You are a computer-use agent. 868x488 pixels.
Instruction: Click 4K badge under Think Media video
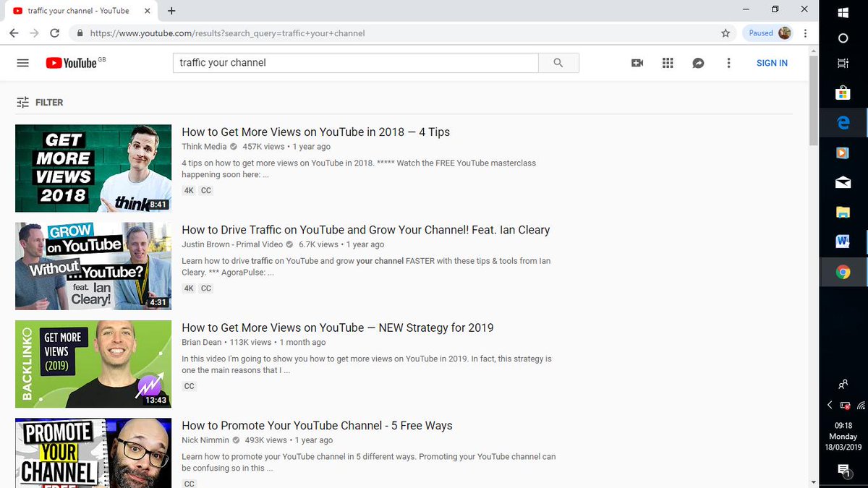[189, 191]
